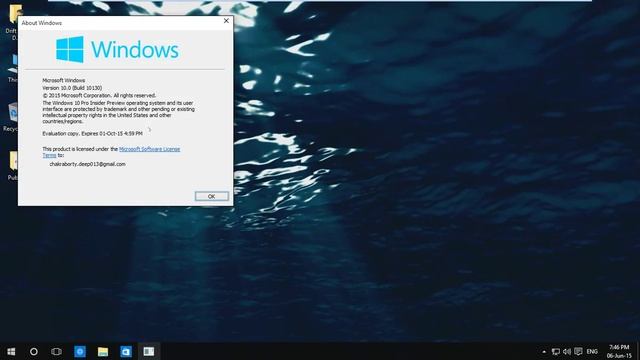Open Cortana search circle on taskbar
Viewport: 640px width, 360px height.
pos(34,351)
